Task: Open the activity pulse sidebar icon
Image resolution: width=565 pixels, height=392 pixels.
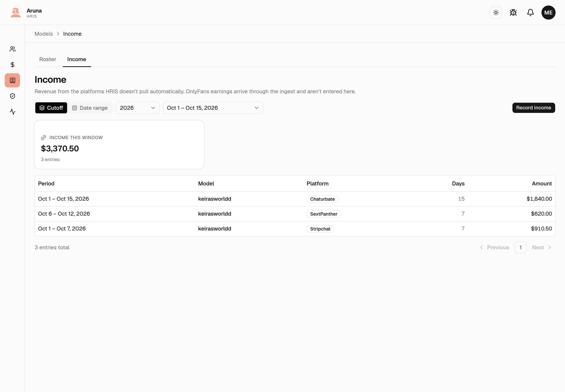Action: click(x=13, y=112)
